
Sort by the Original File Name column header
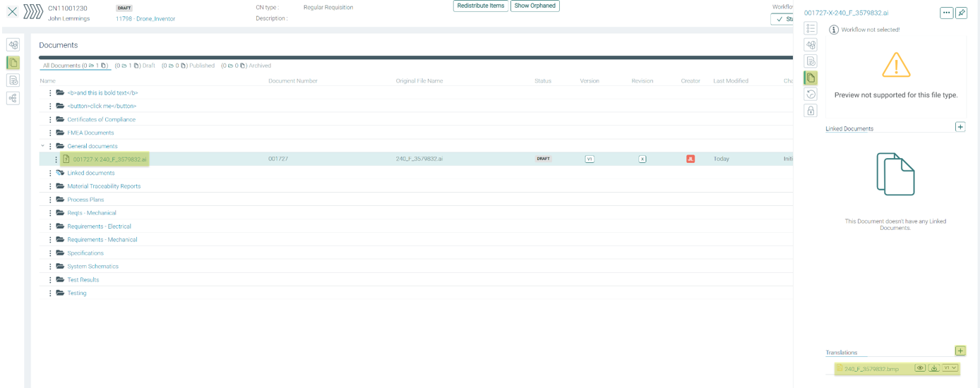point(419,81)
